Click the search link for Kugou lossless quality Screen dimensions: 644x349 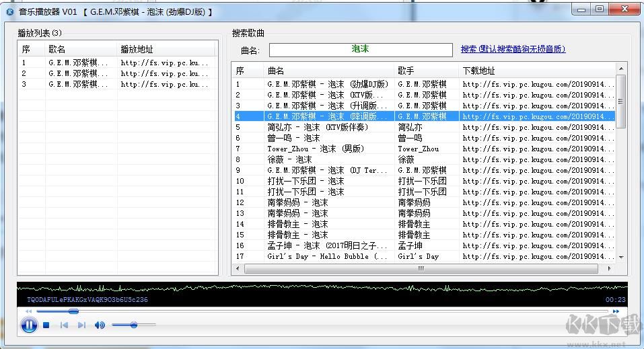click(513, 49)
